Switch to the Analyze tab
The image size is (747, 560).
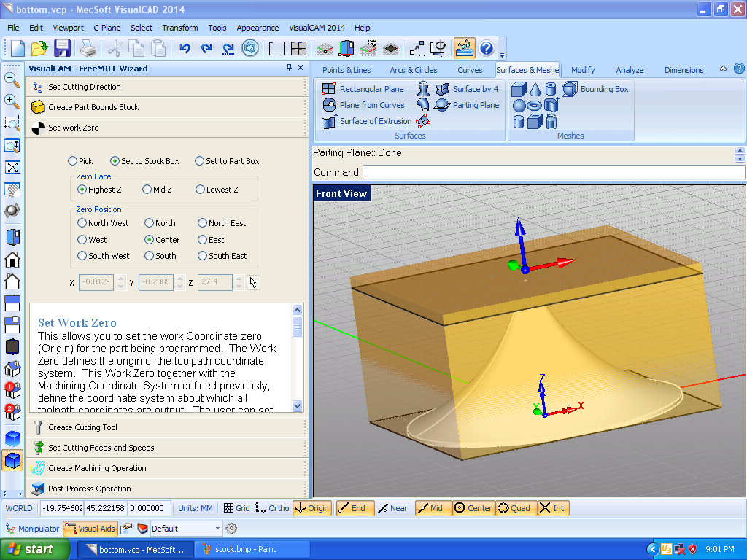(630, 70)
